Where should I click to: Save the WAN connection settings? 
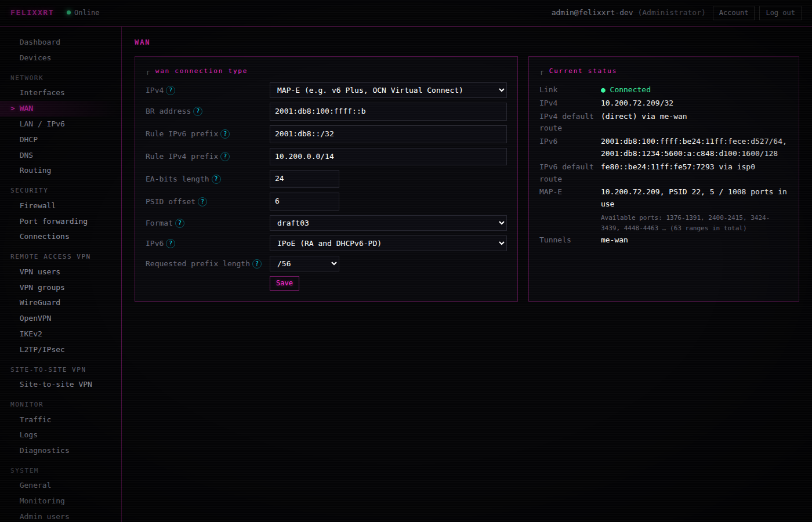pos(284,283)
